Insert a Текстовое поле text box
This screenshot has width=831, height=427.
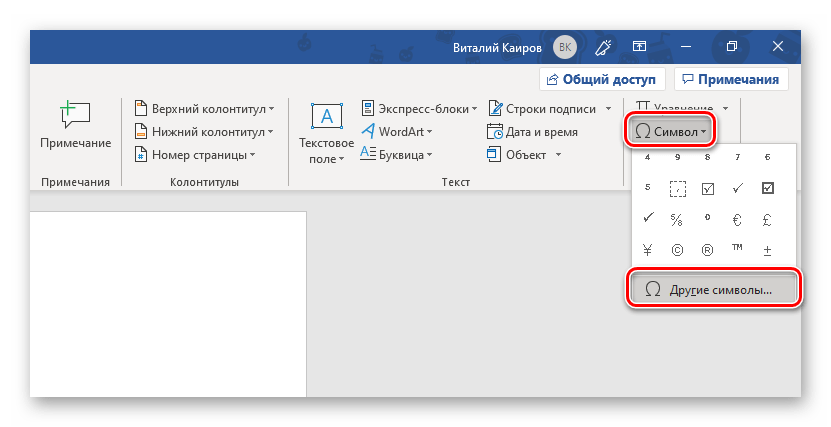coord(327,132)
